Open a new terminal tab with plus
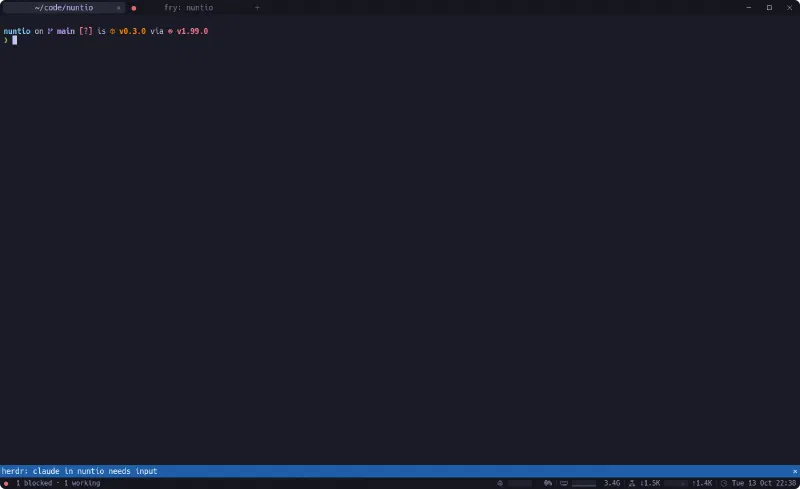 (257, 8)
